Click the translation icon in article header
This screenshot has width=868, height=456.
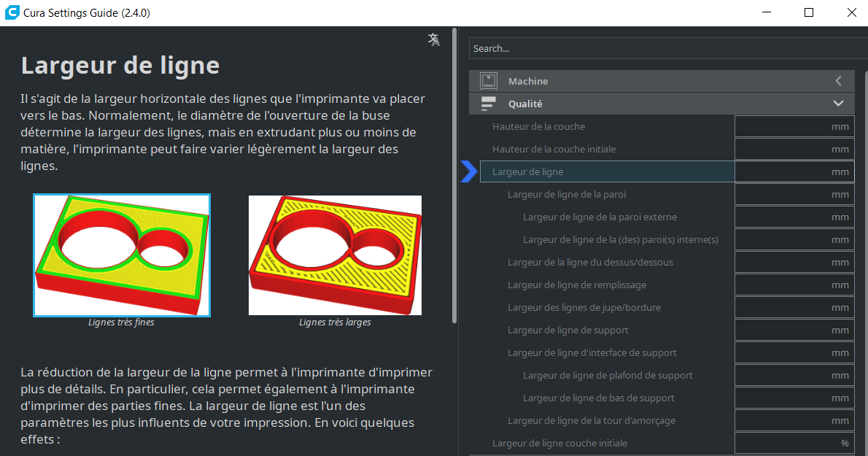434,39
